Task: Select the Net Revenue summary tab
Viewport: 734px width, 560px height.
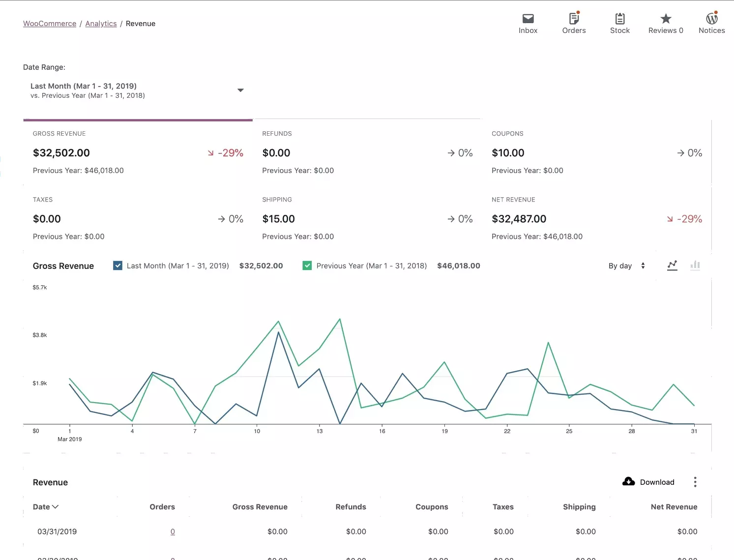Action: (596, 218)
